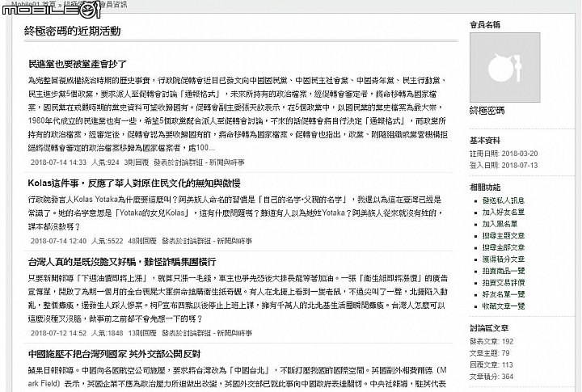Click the '會員資訊' breadcrumb at top
Viewport: 582px width, 392px height.
click(114, 4)
